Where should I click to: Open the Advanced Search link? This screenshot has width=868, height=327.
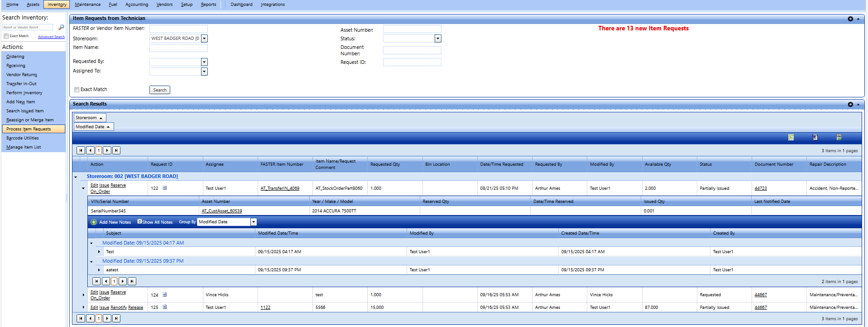click(x=51, y=37)
